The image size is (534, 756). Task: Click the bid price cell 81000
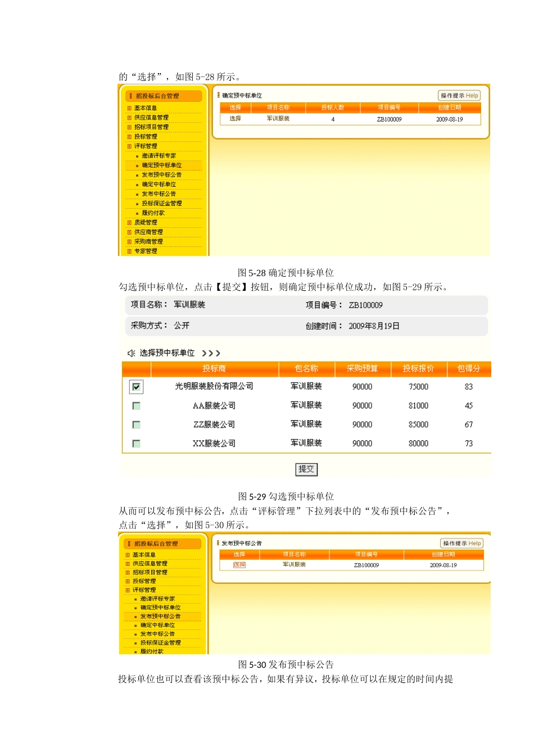(418, 406)
